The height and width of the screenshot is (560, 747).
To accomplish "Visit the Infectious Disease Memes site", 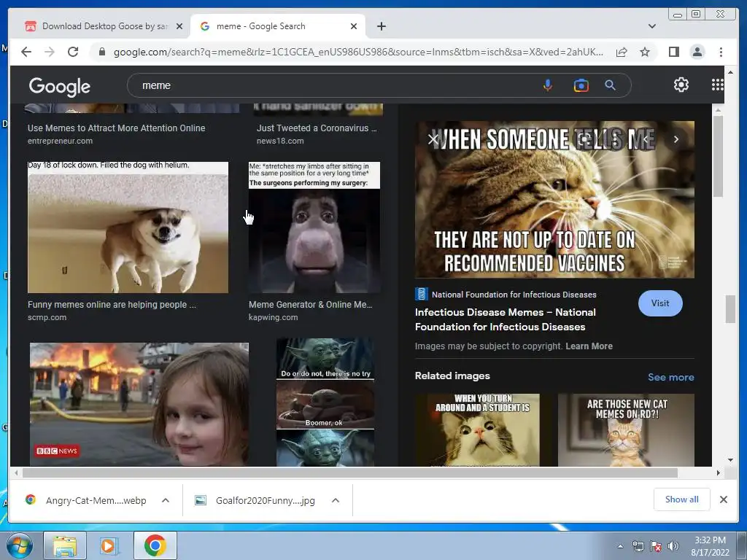I will pyautogui.click(x=659, y=303).
